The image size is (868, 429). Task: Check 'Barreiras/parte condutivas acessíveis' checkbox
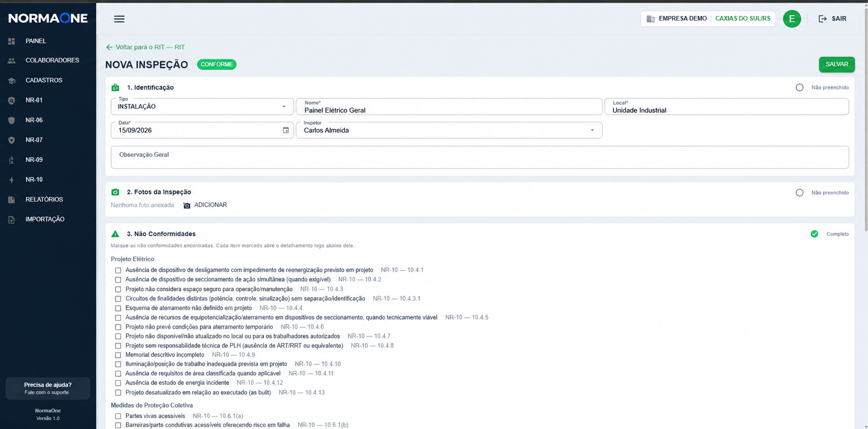pyautogui.click(x=118, y=426)
